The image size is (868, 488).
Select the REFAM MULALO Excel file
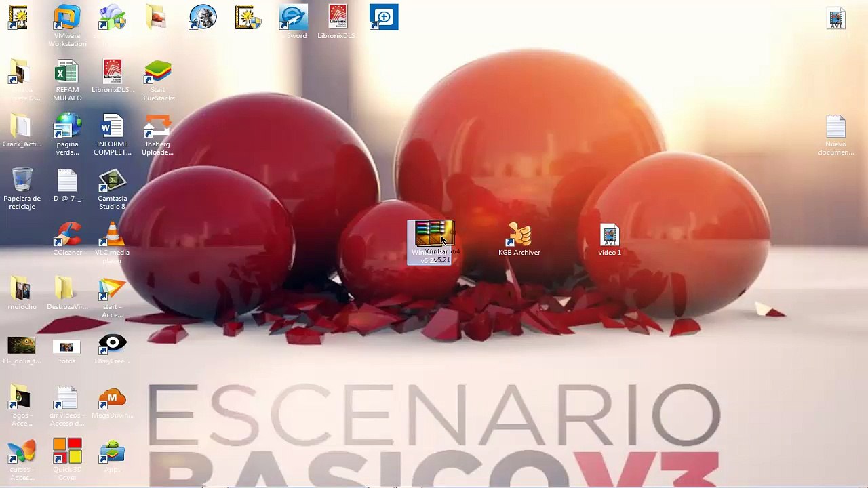[67, 81]
